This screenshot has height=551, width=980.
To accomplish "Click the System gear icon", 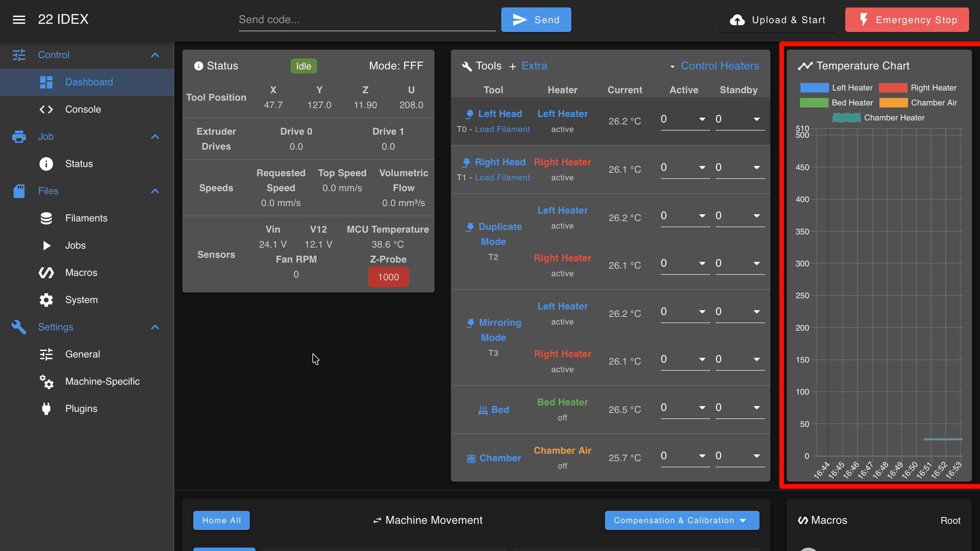I will click(x=46, y=300).
